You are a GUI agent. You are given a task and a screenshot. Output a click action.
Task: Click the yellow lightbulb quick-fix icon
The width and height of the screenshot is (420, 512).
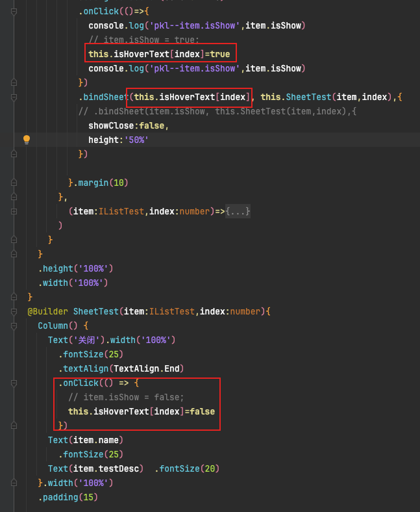point(27,140)
